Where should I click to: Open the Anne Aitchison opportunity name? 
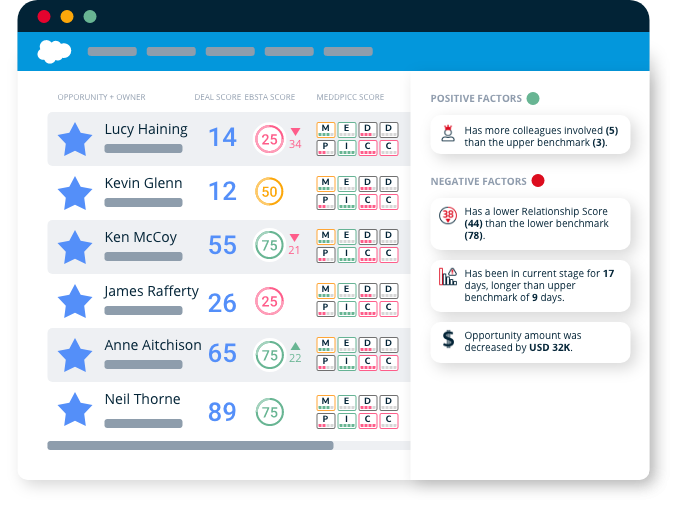tap(153, 345)
